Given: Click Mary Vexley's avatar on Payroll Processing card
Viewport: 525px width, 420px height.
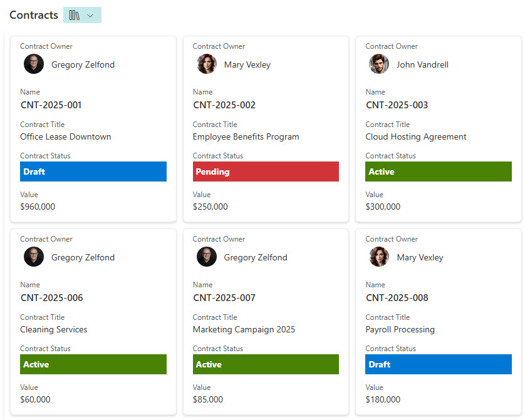Looking at the screenshot, I should [379, 257].
